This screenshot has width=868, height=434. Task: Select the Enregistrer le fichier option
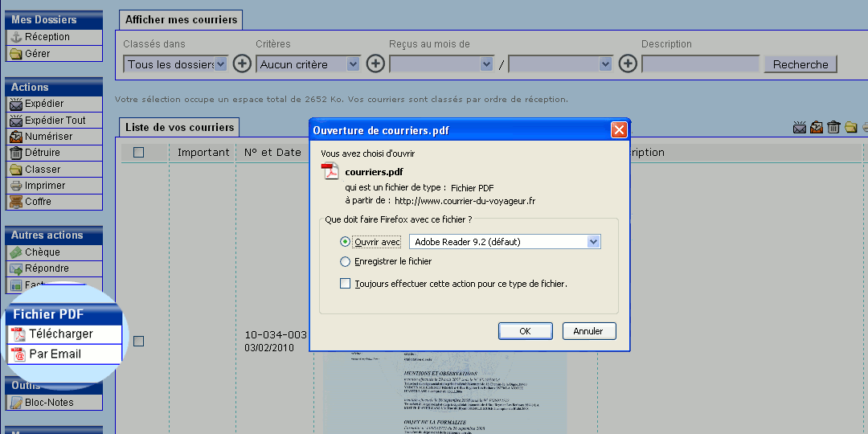[346, 261]
